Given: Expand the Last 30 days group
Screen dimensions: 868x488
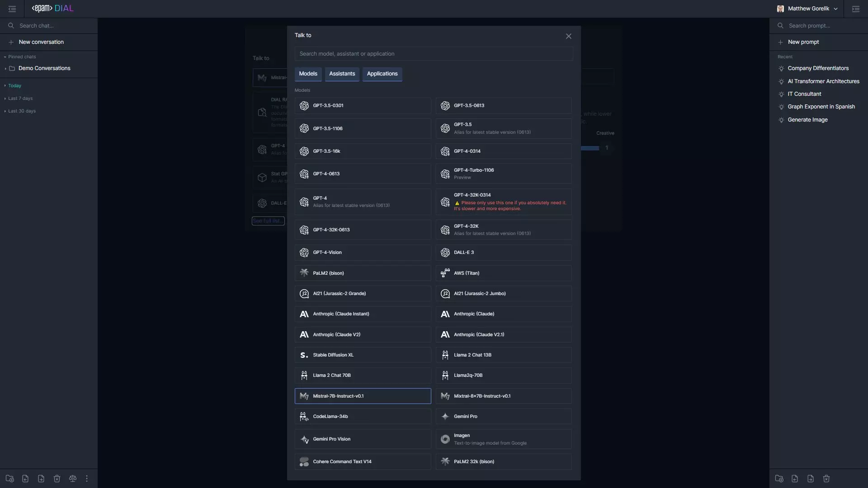Looking at the screenshot, I should click(22, 111).
